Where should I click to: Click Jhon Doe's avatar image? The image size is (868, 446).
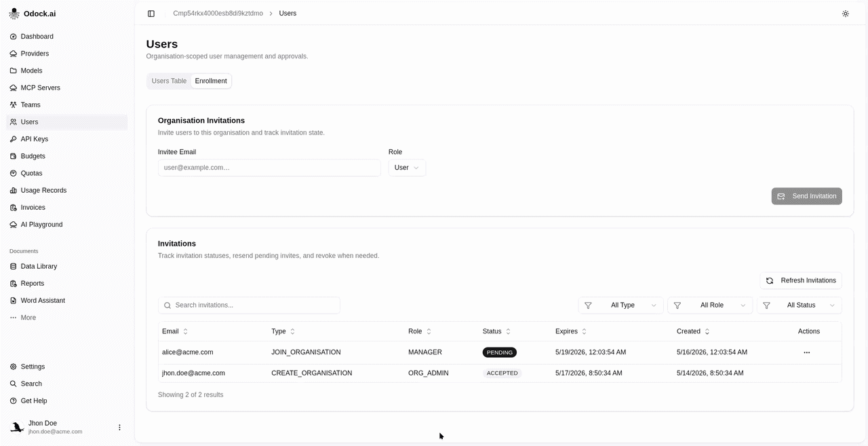(17, 427)
